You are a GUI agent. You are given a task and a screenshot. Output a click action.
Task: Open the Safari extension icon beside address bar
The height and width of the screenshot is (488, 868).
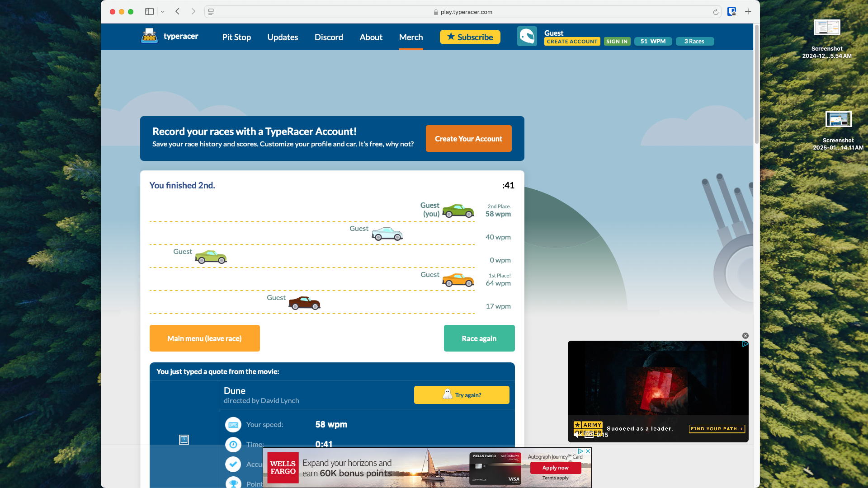731,12
